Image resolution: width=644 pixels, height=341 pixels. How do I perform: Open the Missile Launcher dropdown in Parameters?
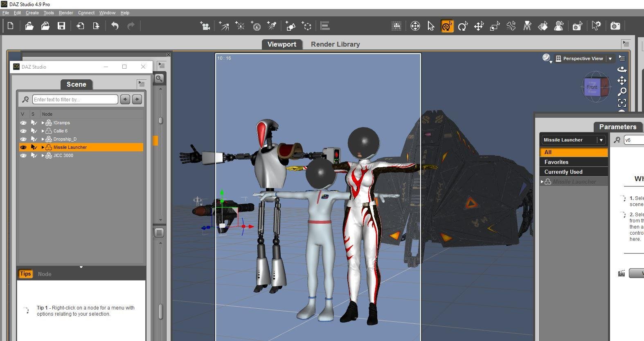point(573,140)
